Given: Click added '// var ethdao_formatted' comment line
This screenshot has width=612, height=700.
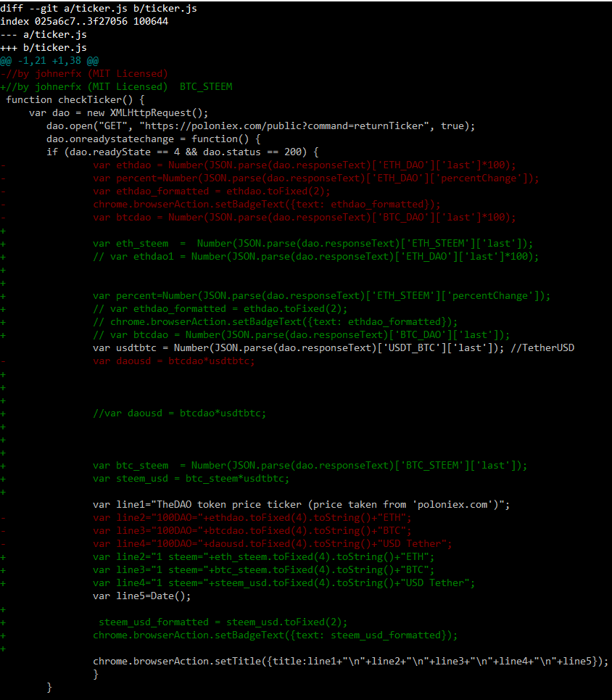Looking at the screenshot, I should 220,308.
